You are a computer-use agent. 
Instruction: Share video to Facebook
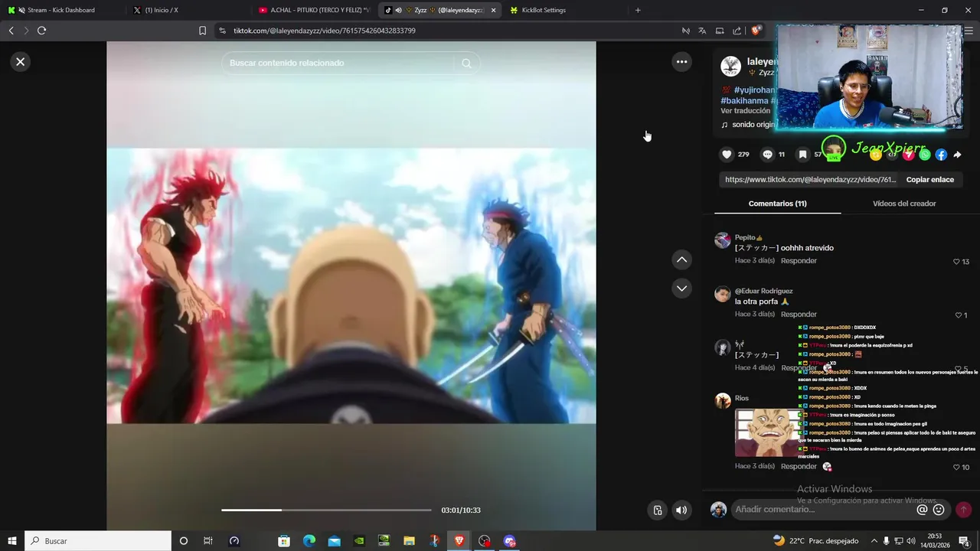941,155
